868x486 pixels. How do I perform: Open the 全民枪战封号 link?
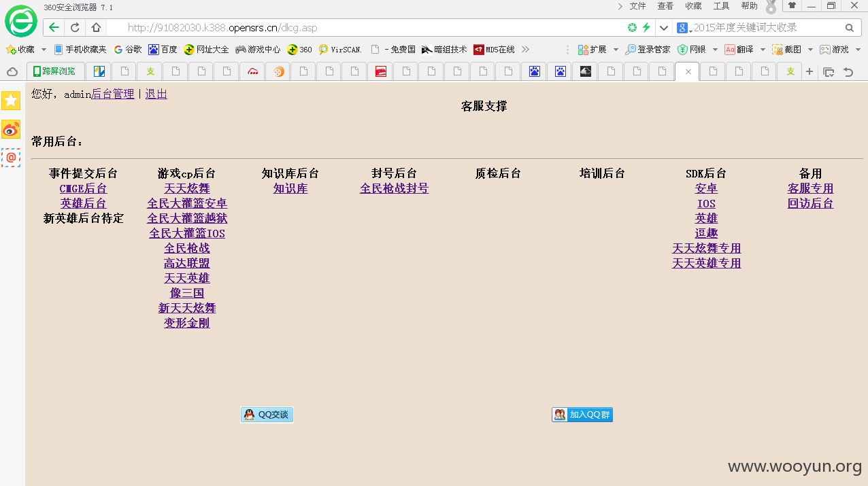394,188
